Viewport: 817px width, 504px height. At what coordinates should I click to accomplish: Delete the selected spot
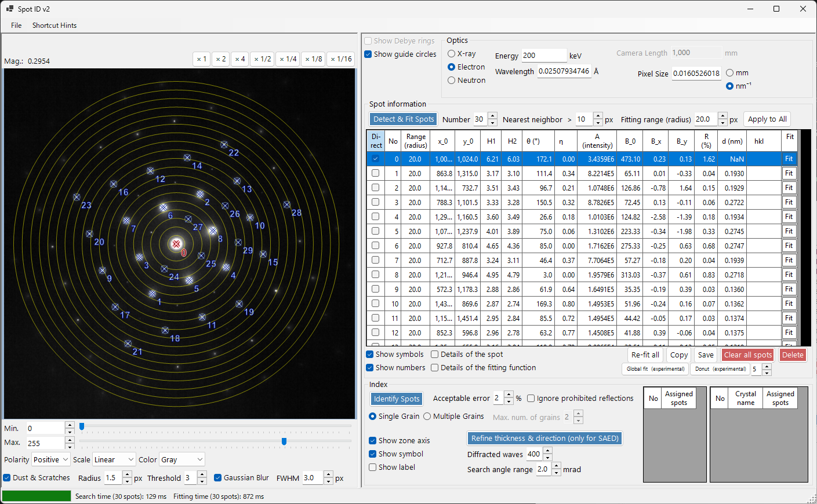793,355
